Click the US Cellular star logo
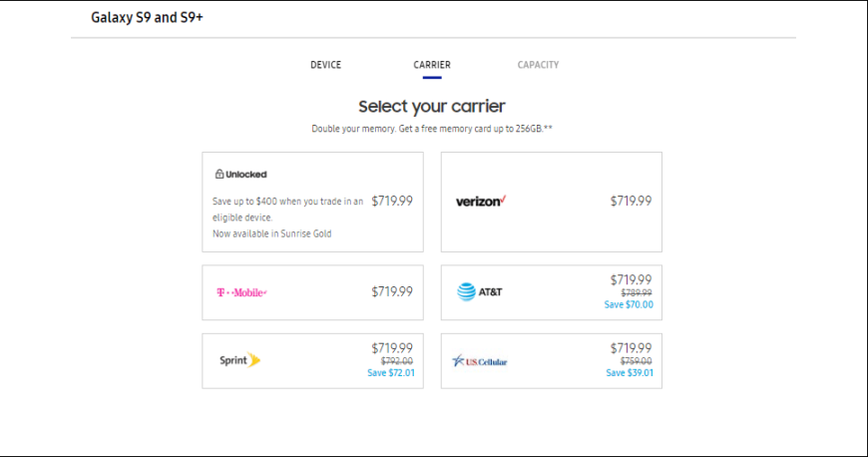The image size is (868, 457). (x=458, y=361)
